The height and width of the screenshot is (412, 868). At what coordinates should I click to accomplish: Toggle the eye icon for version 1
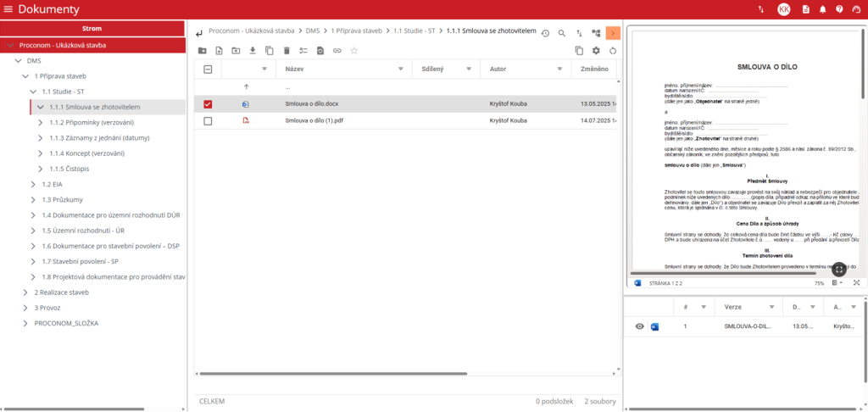click(x=639, y=326)
